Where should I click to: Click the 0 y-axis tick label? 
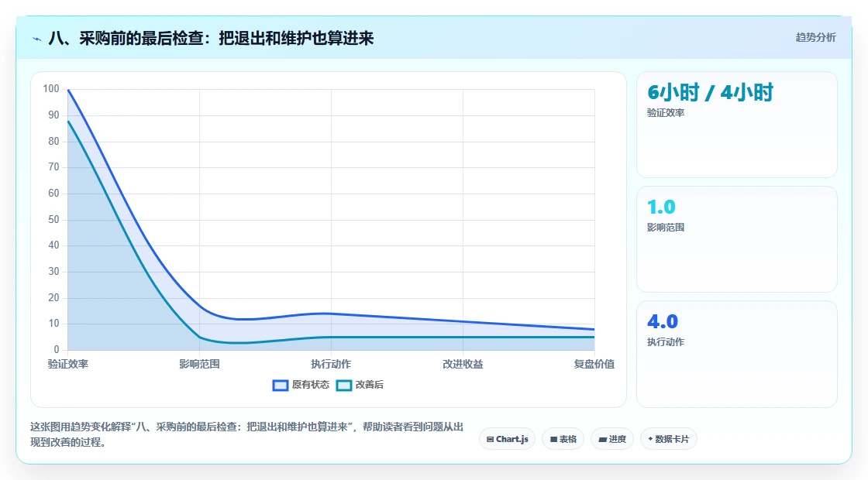click(57, 349)
